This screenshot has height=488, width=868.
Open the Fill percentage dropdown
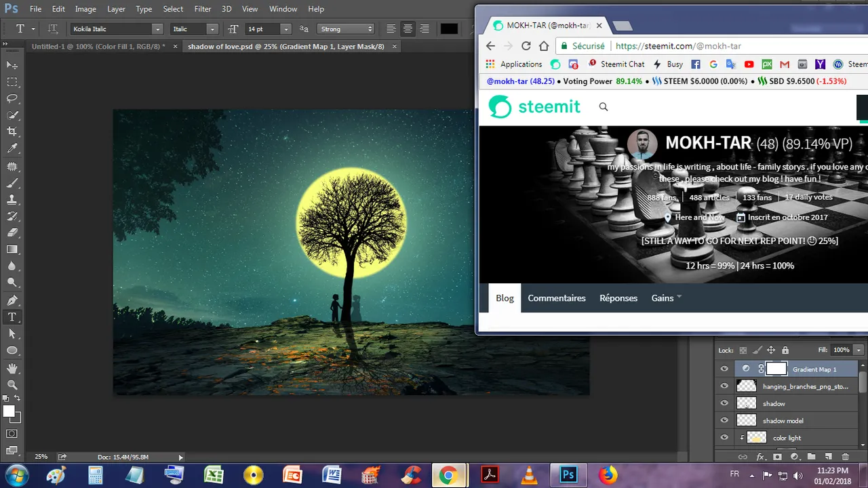pyautogui.click(x=859, y=350)
